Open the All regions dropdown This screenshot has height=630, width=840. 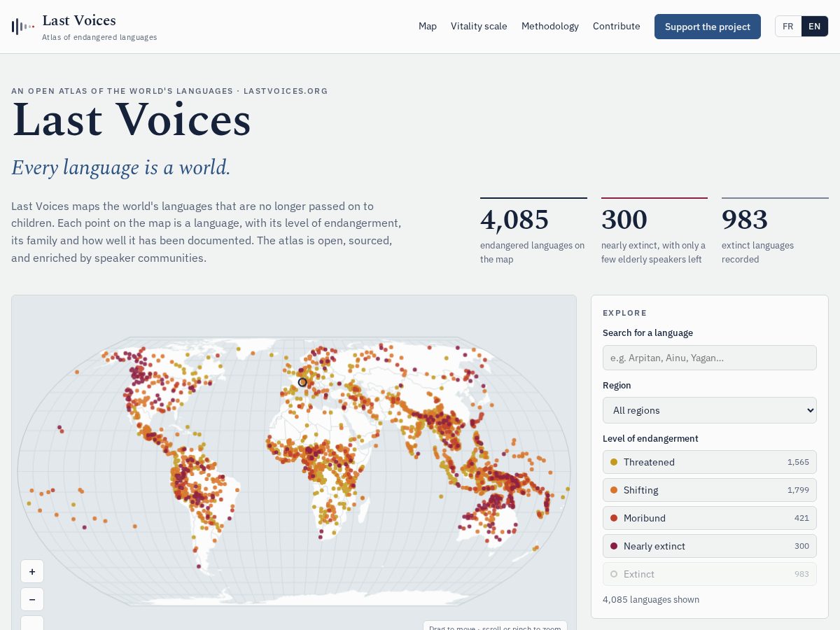(x=710, y=410)
